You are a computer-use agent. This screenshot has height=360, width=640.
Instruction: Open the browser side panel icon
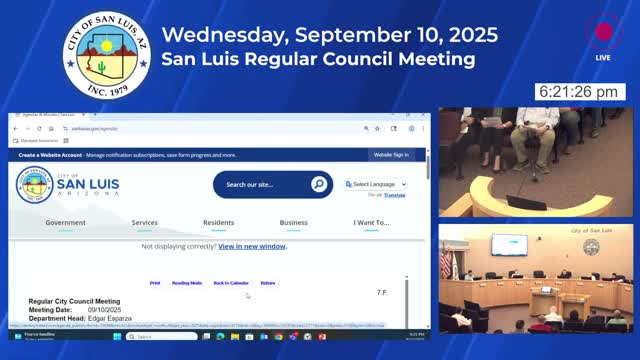[393, 129]
